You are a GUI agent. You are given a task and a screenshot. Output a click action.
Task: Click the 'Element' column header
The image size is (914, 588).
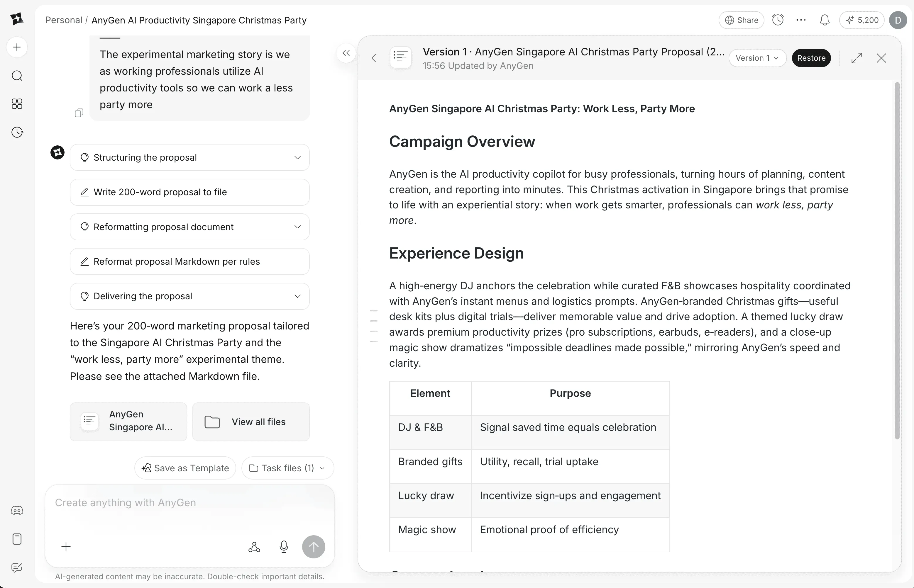[430, 398]
